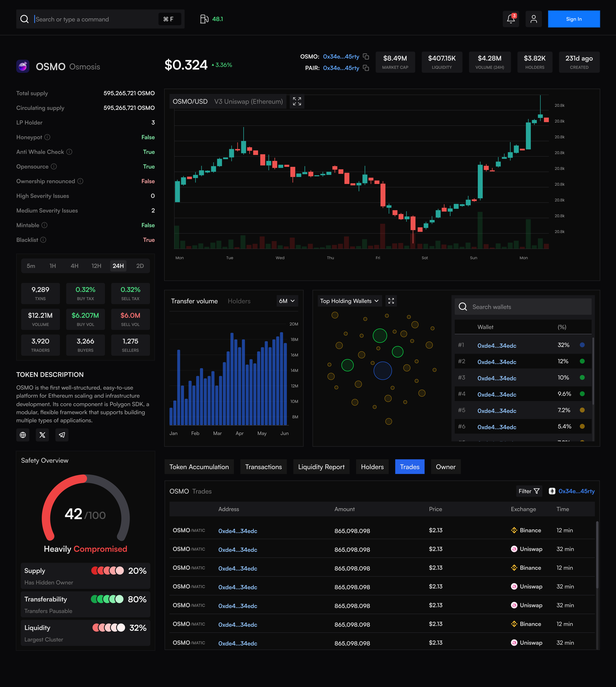The height and width of the screenshot is (687, 616).
Task: Open the project's X (Twitter) page
Action: [42, 435]
